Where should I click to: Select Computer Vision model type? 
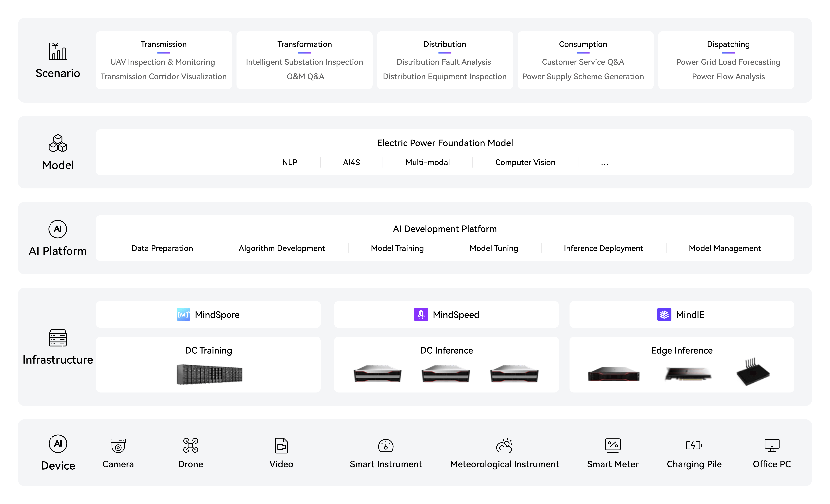(x=525, y=162)
